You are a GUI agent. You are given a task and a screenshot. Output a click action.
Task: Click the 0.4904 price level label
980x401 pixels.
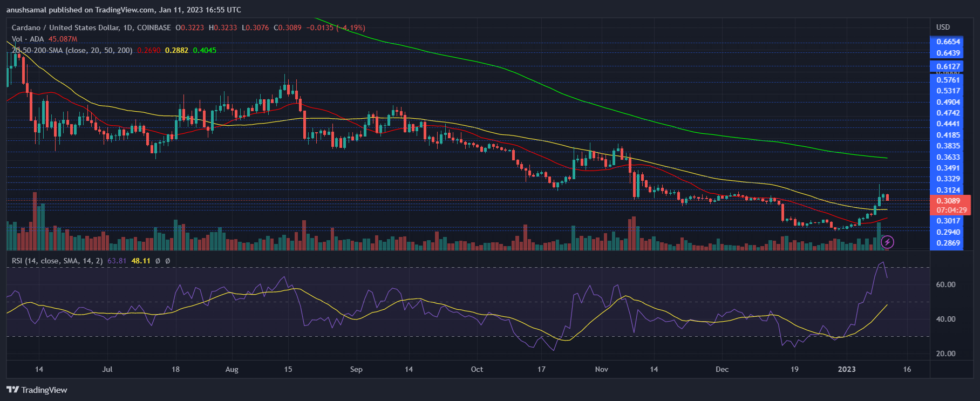pyautogui.click(x=948, y=102)
